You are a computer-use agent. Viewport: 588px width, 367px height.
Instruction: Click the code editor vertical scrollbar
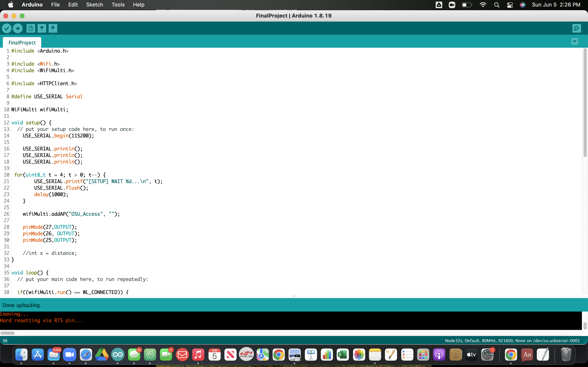[585, 102]
